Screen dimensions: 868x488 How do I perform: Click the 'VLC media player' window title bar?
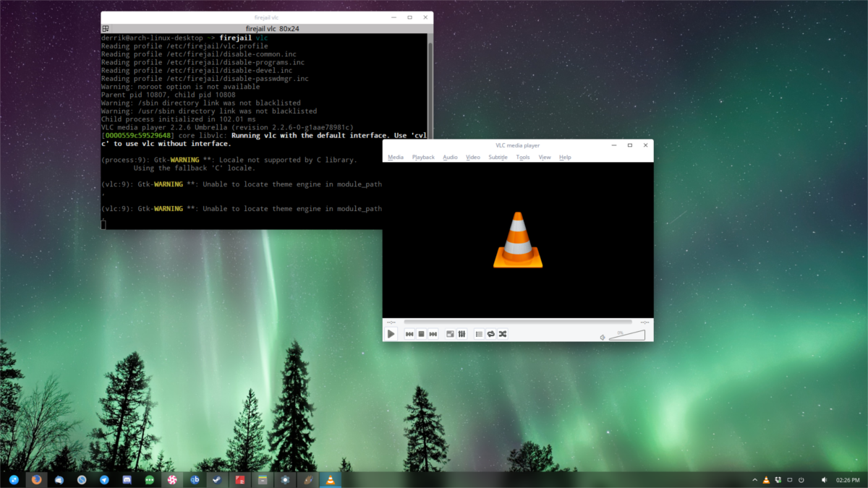[x=517, y=145]
